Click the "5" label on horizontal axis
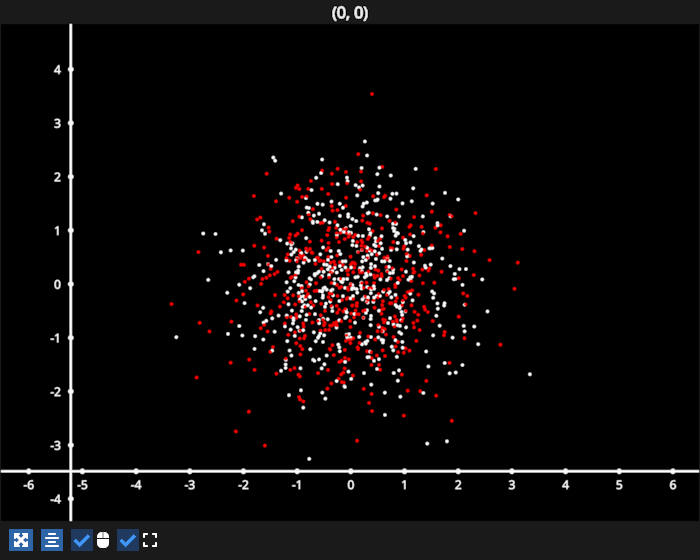The width and height of the screenshot is (700, 560). coord(619,485)
